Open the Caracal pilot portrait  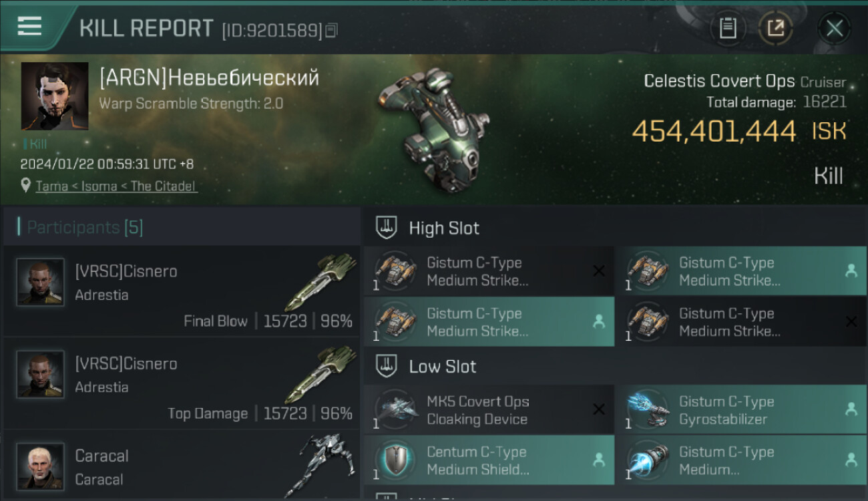click(40, 466)
